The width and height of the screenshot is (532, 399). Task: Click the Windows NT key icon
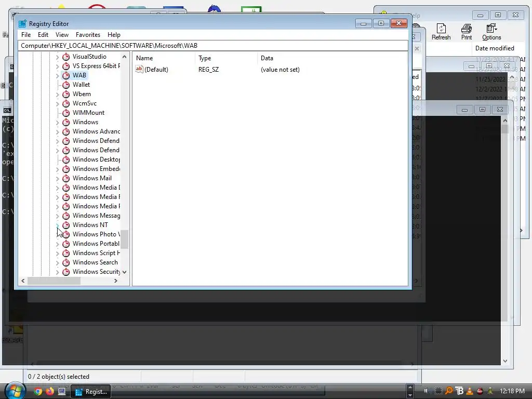pyautogui.click(x=66, y=225)
